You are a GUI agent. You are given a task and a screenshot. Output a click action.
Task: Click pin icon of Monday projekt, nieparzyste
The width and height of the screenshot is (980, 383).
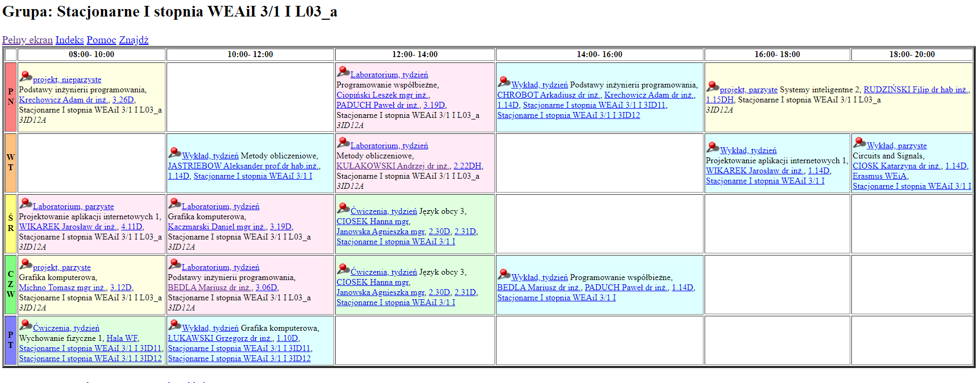26,76
